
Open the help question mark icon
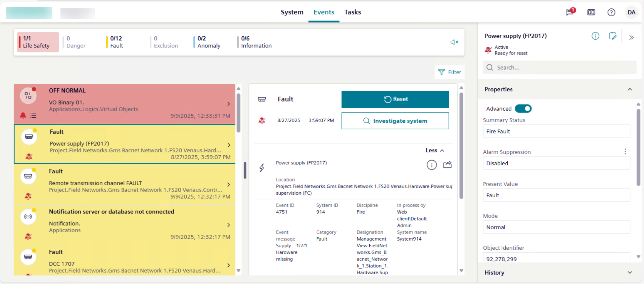pyautogui.click(x=611, y=12)
